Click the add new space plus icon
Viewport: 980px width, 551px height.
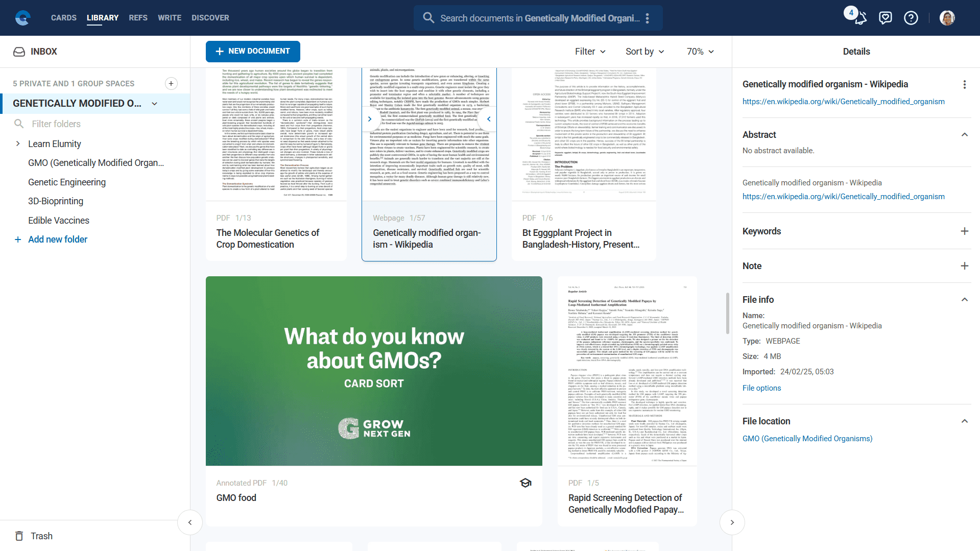(171, 83)
